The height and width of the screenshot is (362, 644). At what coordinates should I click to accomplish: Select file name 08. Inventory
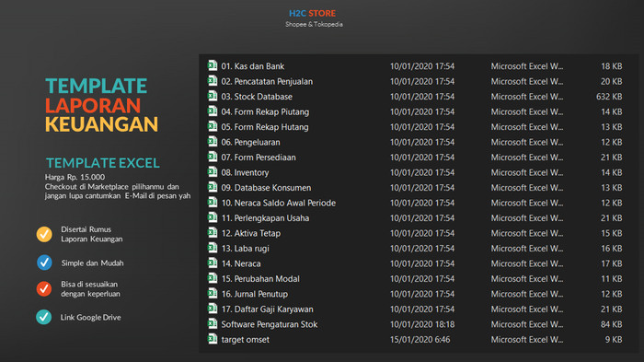pyautogui.click(x=245, y=173)
